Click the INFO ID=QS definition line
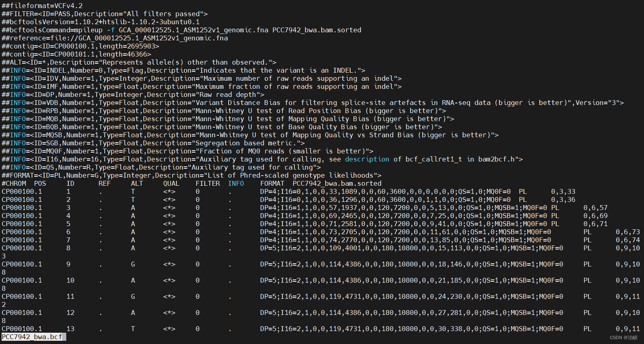The width and height of the screenshot is (644, 344). pyautogui.click(x=161, y=167)
